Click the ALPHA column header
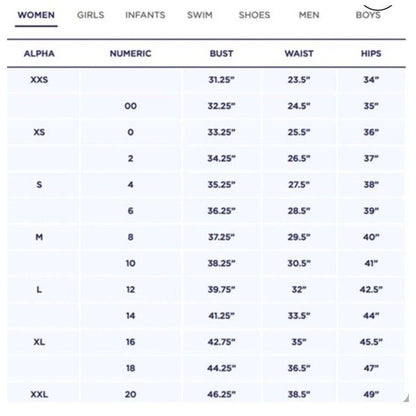The height and width of the screenshot is (416, 416). [x=39, y=54]
